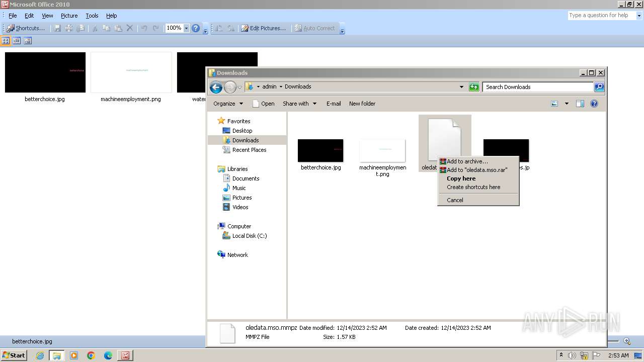Click the Windows Start button
This screenshot has height=362, width=644.
pyautogui.click(x=14, y=355)
